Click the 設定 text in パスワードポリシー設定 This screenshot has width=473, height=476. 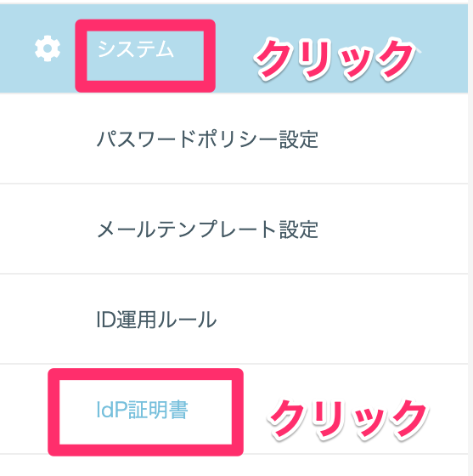click(x=299, y=139)
